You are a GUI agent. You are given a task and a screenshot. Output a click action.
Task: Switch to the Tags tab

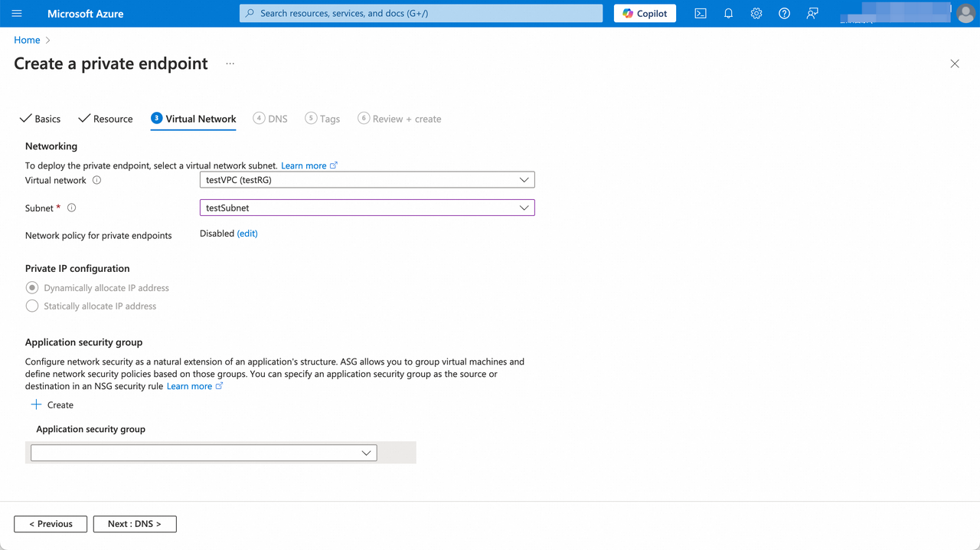tap(328, 119)
